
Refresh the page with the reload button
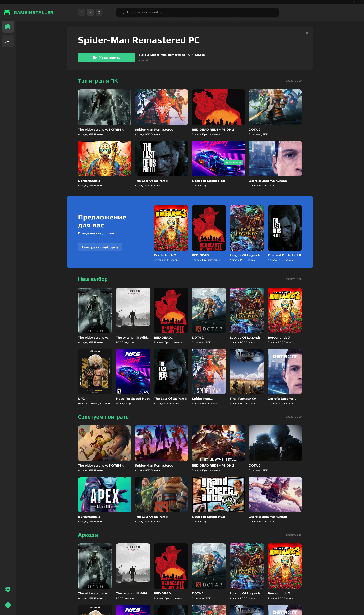coord(99,12)
